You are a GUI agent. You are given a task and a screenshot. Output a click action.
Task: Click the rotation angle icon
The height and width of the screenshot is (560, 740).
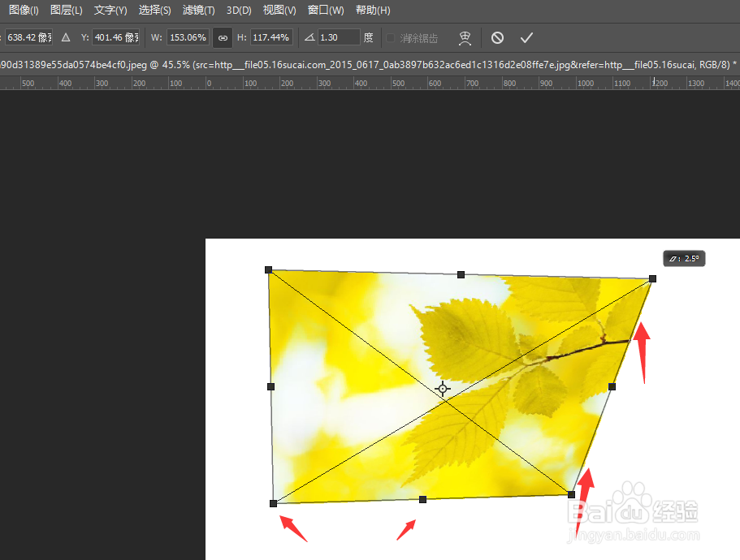click(x=309, y=37)
